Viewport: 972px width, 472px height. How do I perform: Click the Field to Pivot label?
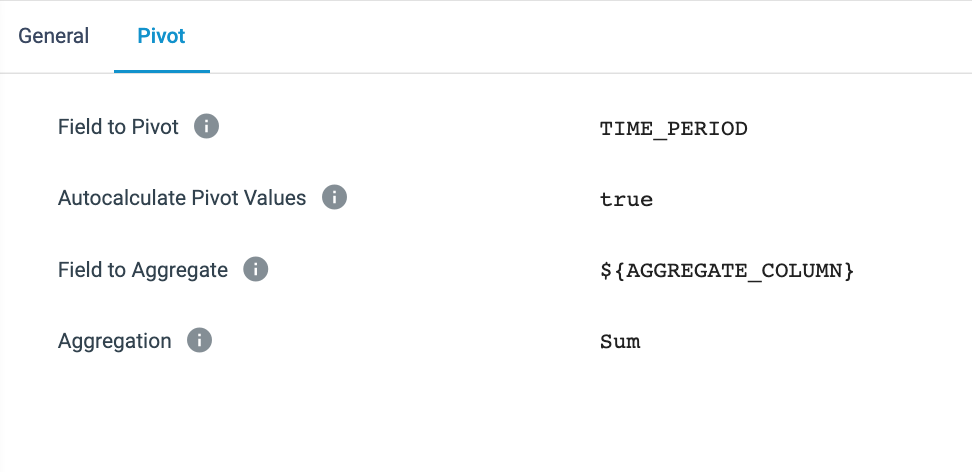tap(118, 127)
